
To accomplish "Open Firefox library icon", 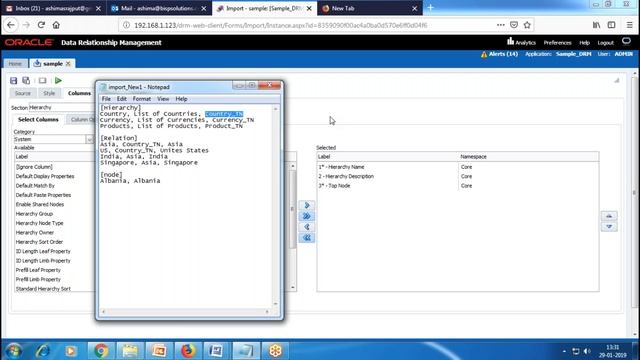I will click(x=596, y=25).
